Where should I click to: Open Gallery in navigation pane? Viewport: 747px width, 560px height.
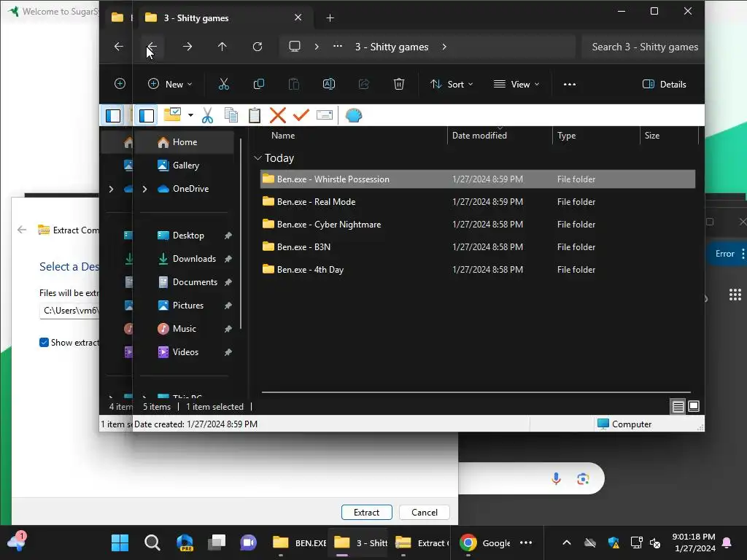(x=185, y=166)
